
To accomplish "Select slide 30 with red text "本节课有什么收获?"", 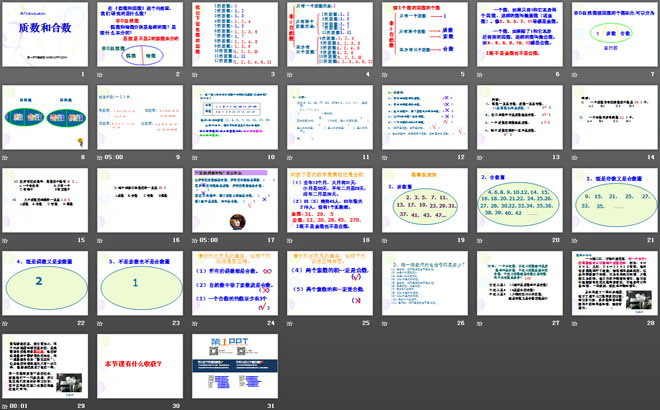I will pos(139,365).
